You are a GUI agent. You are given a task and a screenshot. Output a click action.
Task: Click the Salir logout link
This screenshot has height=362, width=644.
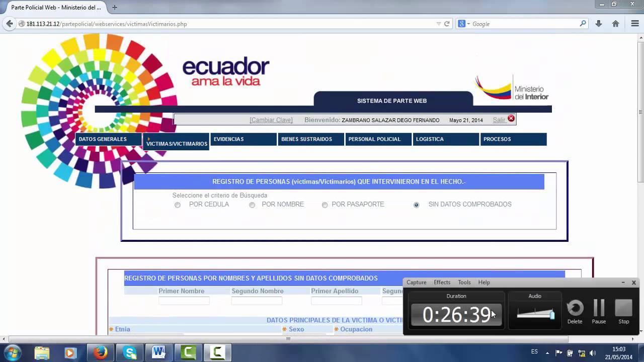[x=499, y=120]
